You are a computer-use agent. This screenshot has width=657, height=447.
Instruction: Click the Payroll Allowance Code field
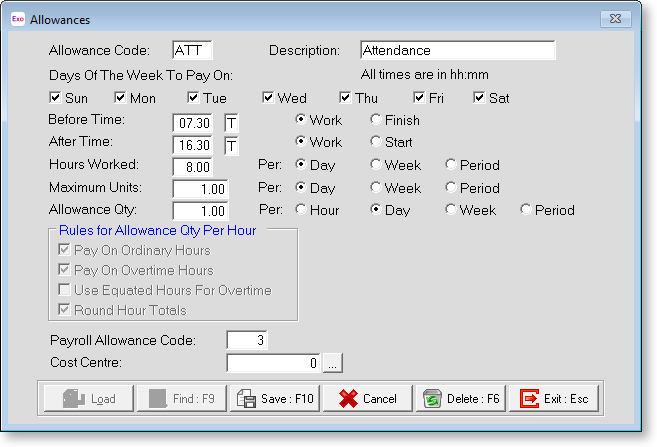point(247,340)
